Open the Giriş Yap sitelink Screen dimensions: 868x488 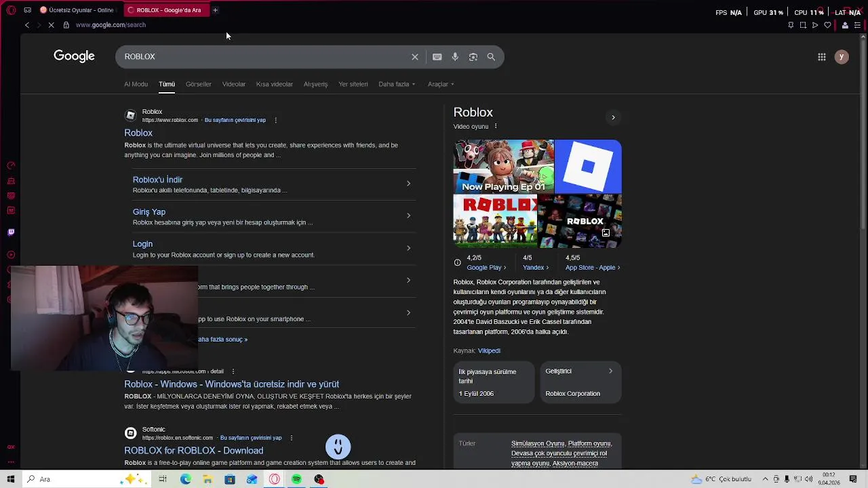(x=149, y=211)
